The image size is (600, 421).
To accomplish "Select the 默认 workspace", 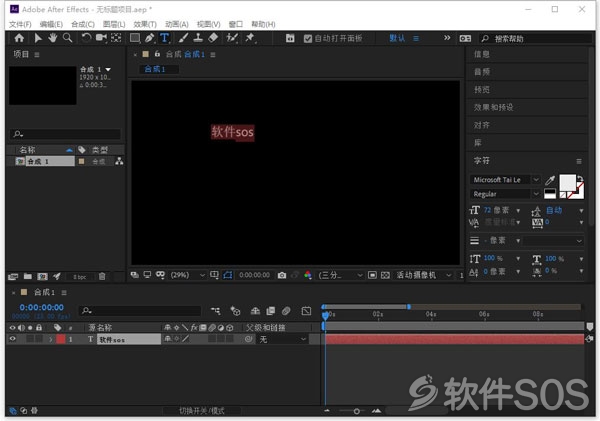I will click(x=397, y=38).
